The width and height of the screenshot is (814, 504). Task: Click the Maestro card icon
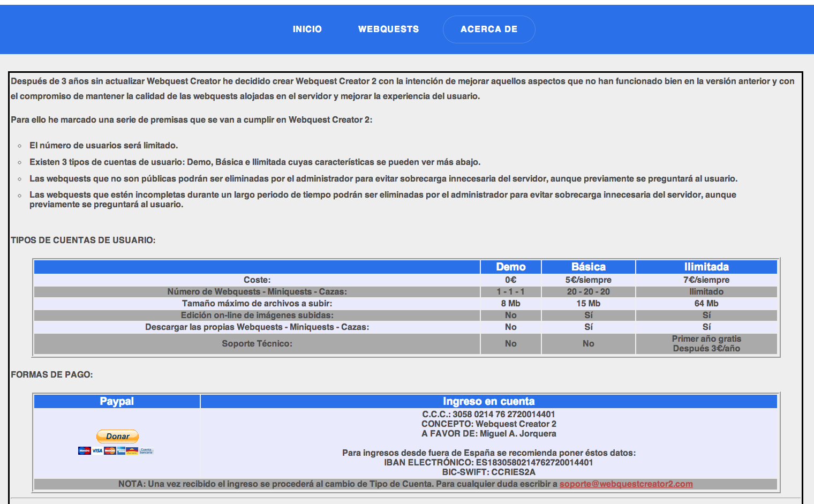coord(84,451)
